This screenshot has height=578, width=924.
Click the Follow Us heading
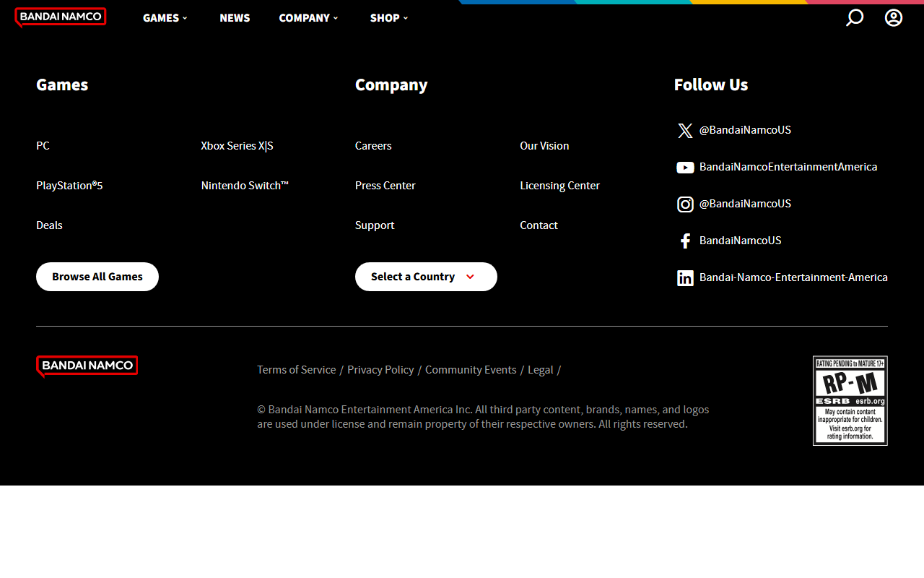(711, 85)
